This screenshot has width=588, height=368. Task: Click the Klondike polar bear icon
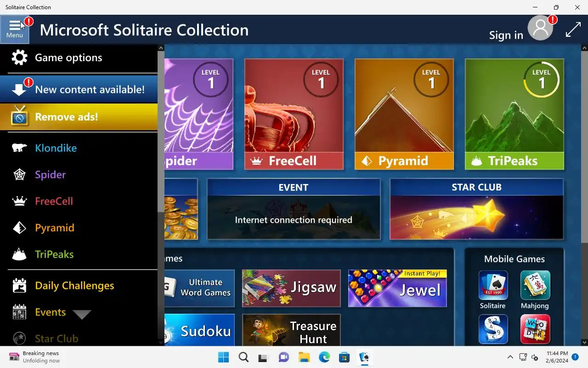(19, 148)
